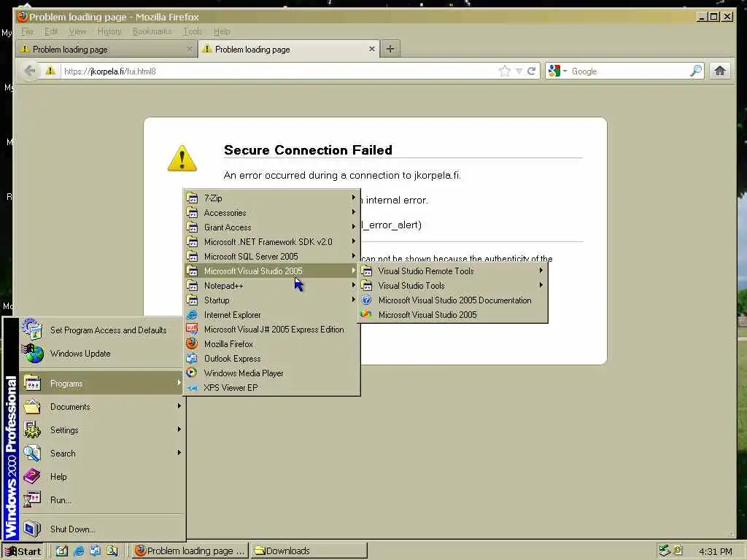The height and width of the screenshot is (560, 747).
Task: Click the Visual Studio Tools folder icon
Action: pyautogui.click(x=366, y=286)
